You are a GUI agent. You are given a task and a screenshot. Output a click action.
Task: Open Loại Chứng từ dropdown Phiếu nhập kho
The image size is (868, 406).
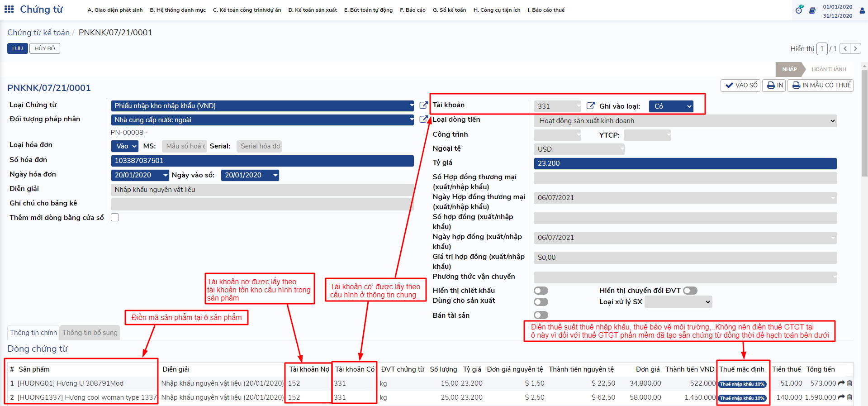262,106
